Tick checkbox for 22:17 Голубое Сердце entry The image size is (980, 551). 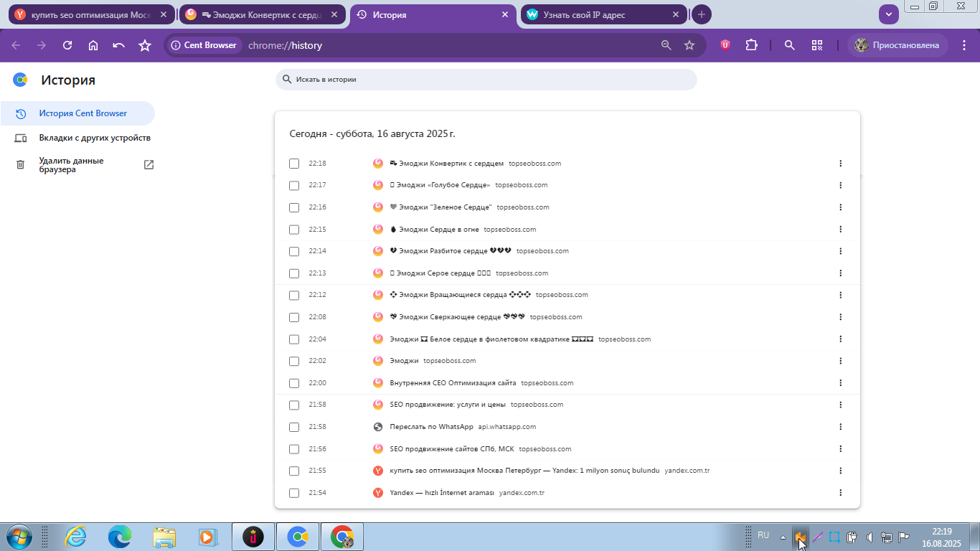click(294, 185)
